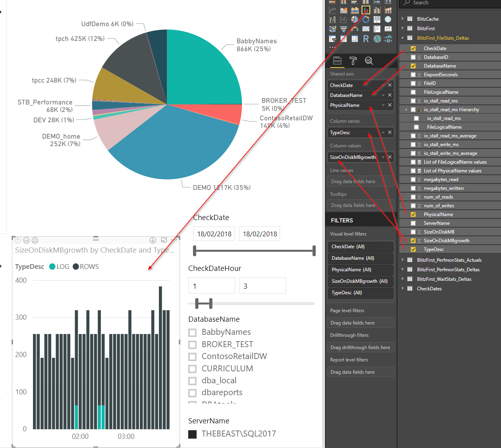Select the ribbon chart visualization icon
This screenshot has width=501, height=448.
pyautogui.click(x=388, y=10)
